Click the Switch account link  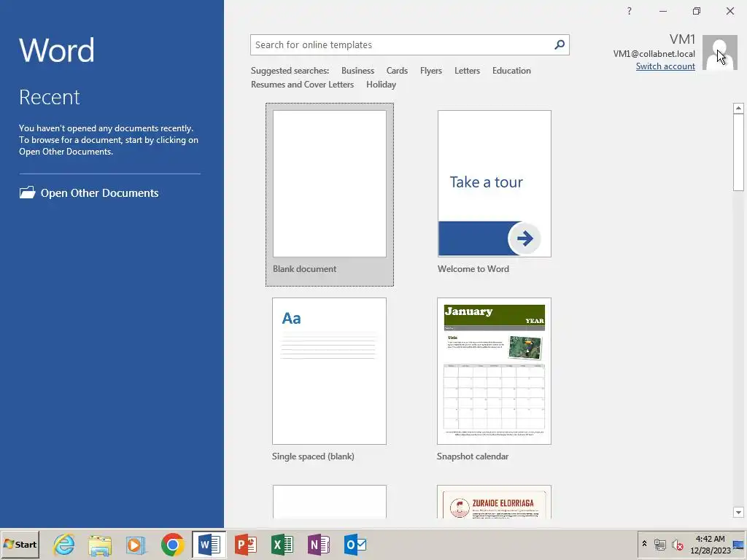click(x=665, y=66)
